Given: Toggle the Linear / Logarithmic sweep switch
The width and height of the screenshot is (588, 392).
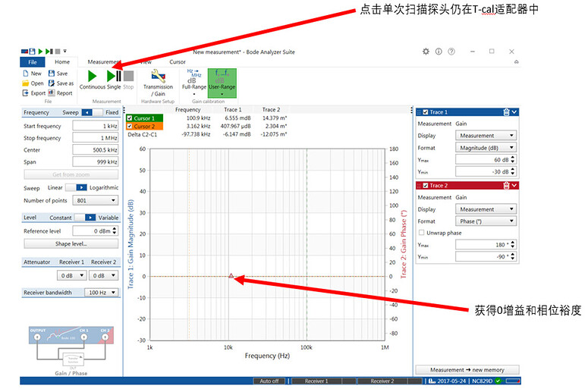Looking at the screenshot, I should click(76, 187).
